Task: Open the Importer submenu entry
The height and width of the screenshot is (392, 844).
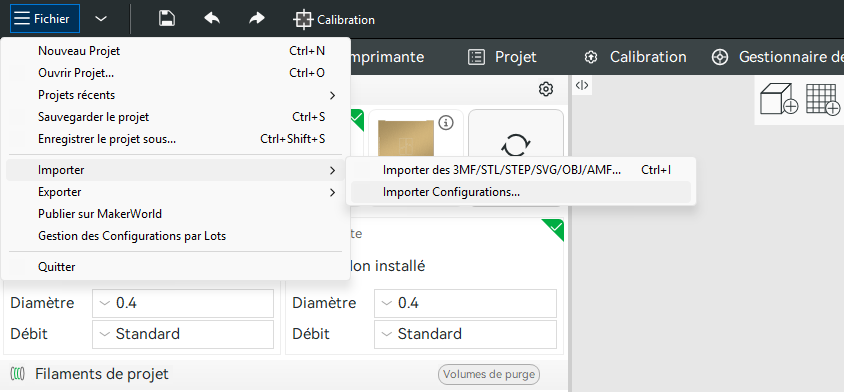Action: point(175,170)
